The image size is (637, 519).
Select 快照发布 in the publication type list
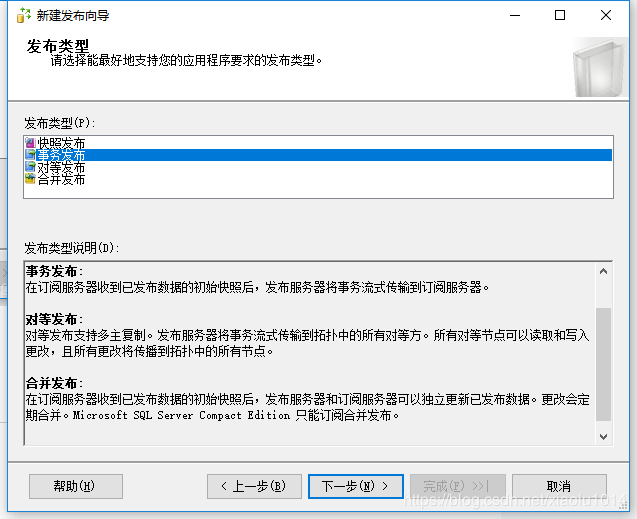tap(318, 143)
